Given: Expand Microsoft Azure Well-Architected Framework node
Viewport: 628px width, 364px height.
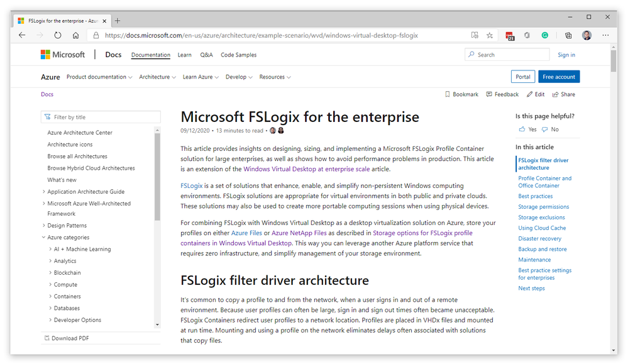Looking at the screenshot, I should (43, 204).
